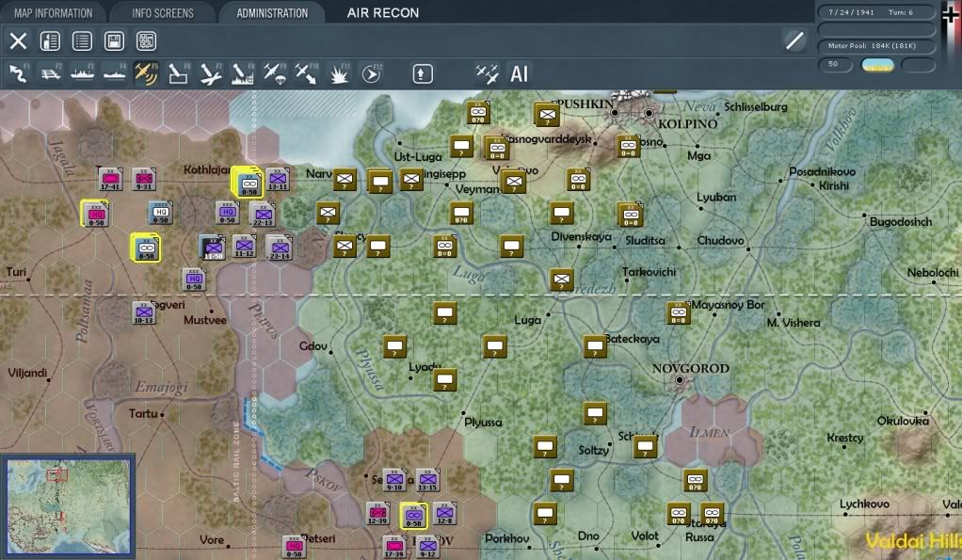Select the pink armored unit 17-41
Image resolution: width=962 pixels, height=560 pixels.
pos(110,179)
